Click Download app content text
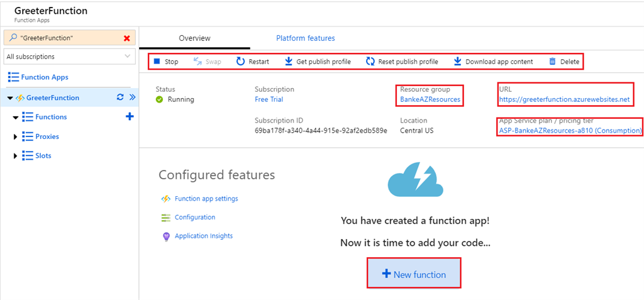The height and width of the screenshot is (300, 644). click(499, 62)
